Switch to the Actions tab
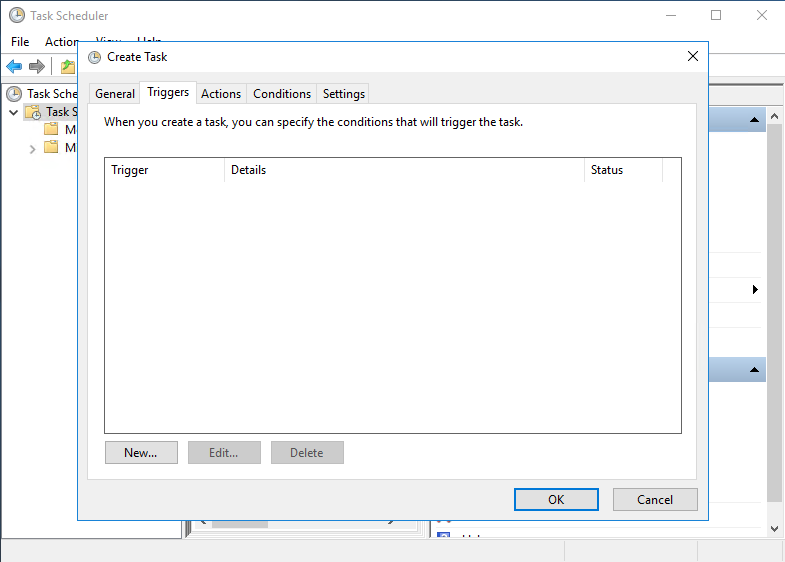This screenshot has width=785, height=562. coord(221,94)
